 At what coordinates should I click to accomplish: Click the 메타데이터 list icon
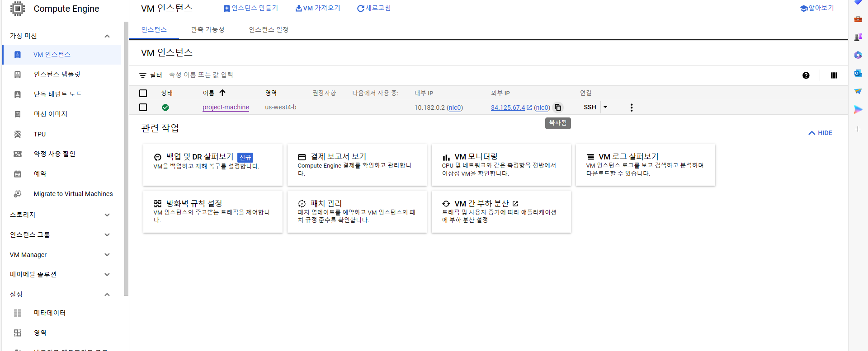(x=18, y=313)
